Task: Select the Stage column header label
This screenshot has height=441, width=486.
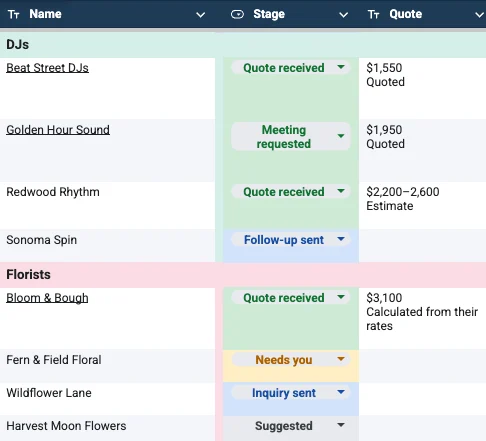Action: pyautogui.click(x=269, y=14)
